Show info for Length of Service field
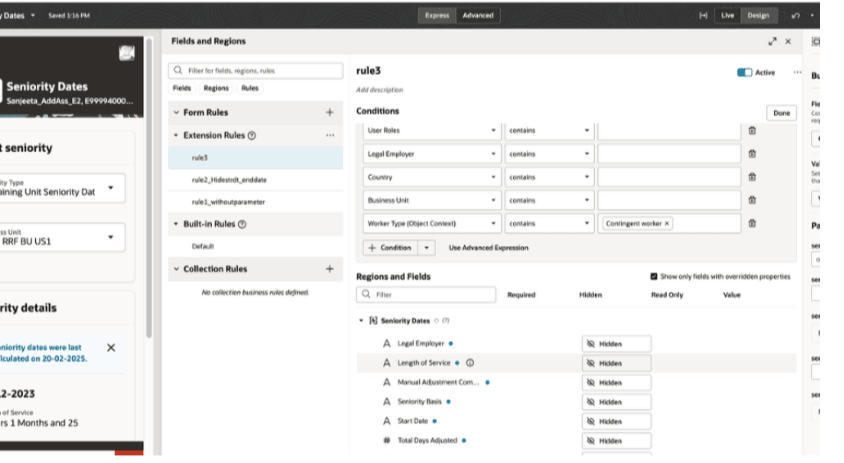844x463 pixels. pos(470,363)
